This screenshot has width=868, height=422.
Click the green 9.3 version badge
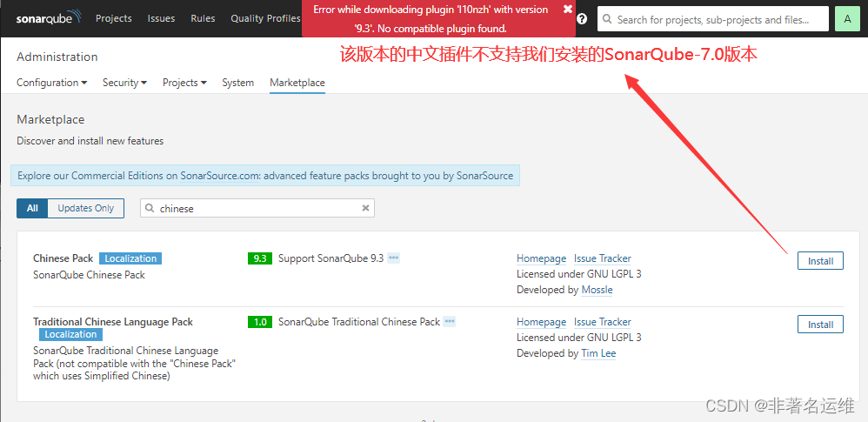click(260, 258)
